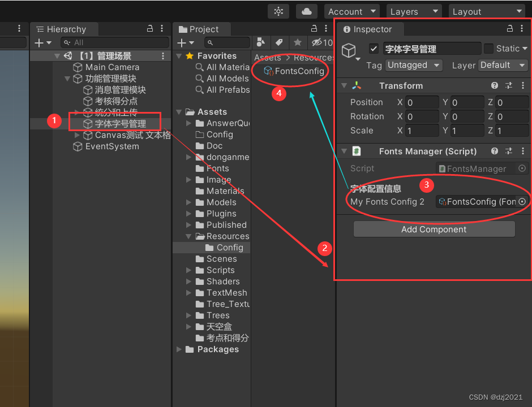Open the collab sun-icon services button
The height and width of the screenshot is (407, 532).
point(278,11)
